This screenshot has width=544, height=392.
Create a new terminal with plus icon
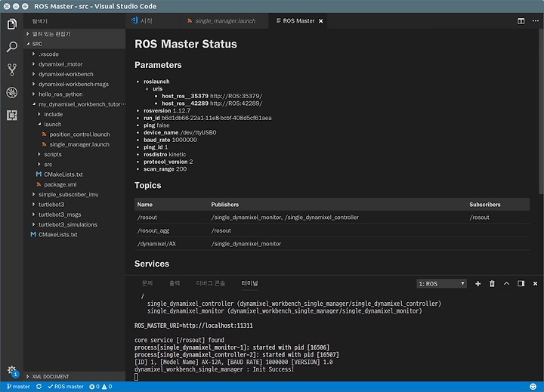pos(478,284)
